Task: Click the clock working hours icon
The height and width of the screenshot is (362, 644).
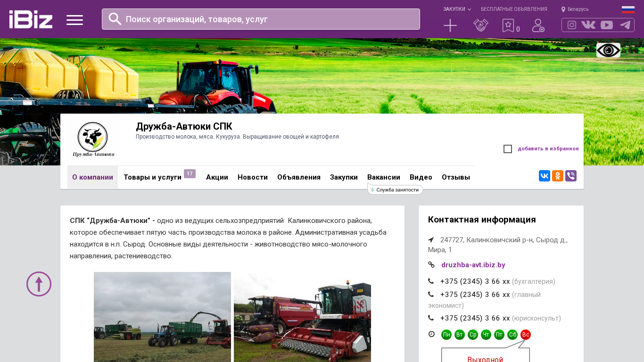Action: point(431,334)
